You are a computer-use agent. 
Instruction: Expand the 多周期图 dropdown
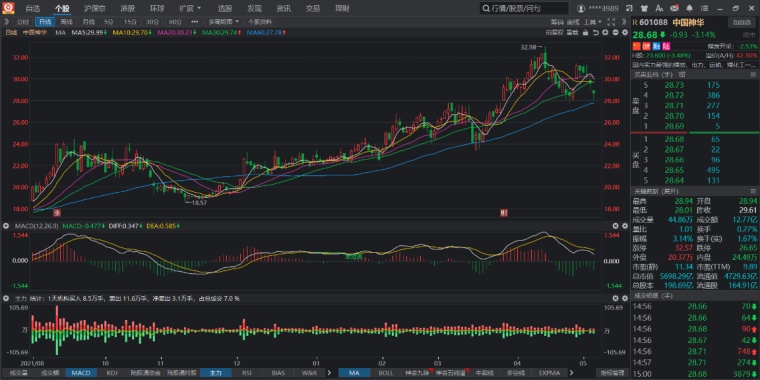[x=224, y=22]
